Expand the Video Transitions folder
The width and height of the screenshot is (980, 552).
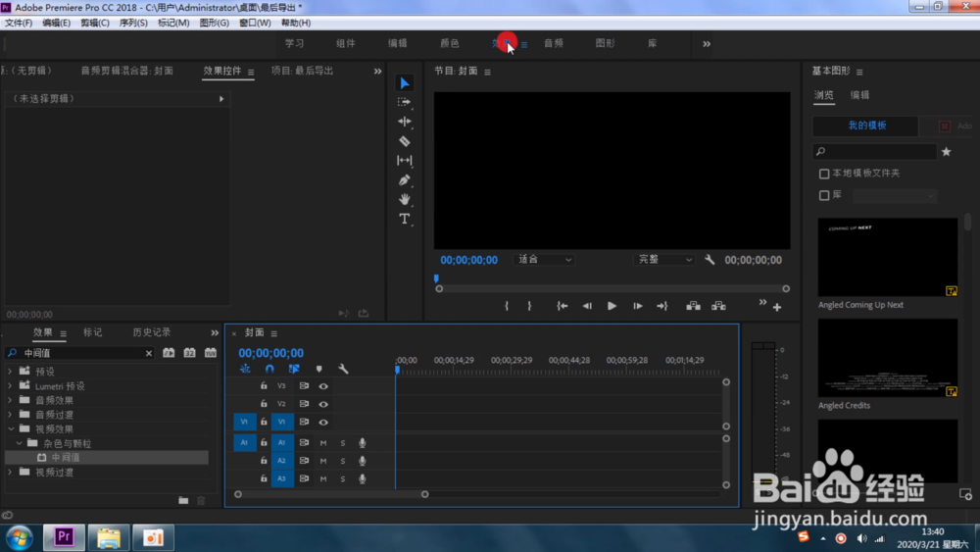click(x=10, y=472)
